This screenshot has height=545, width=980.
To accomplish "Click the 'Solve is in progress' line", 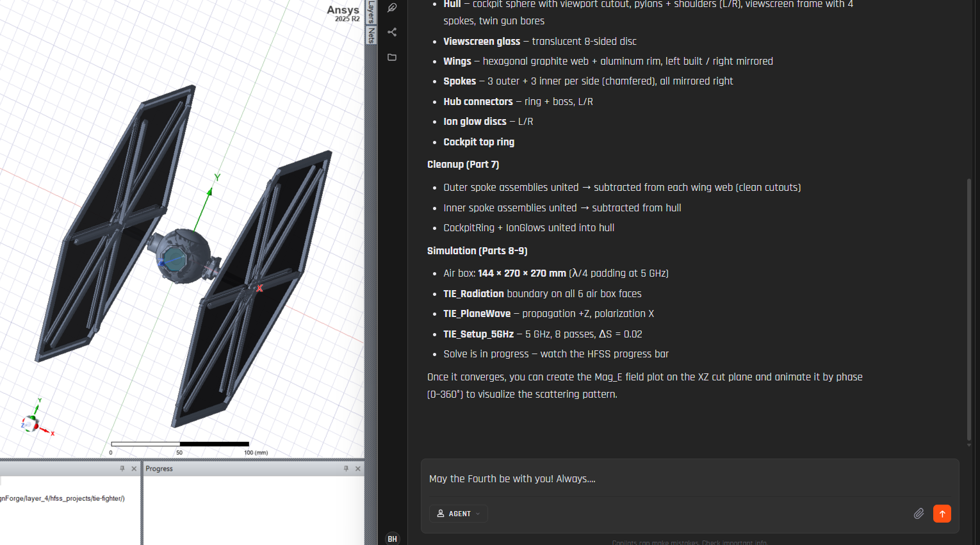I will [x=556, y=354].
